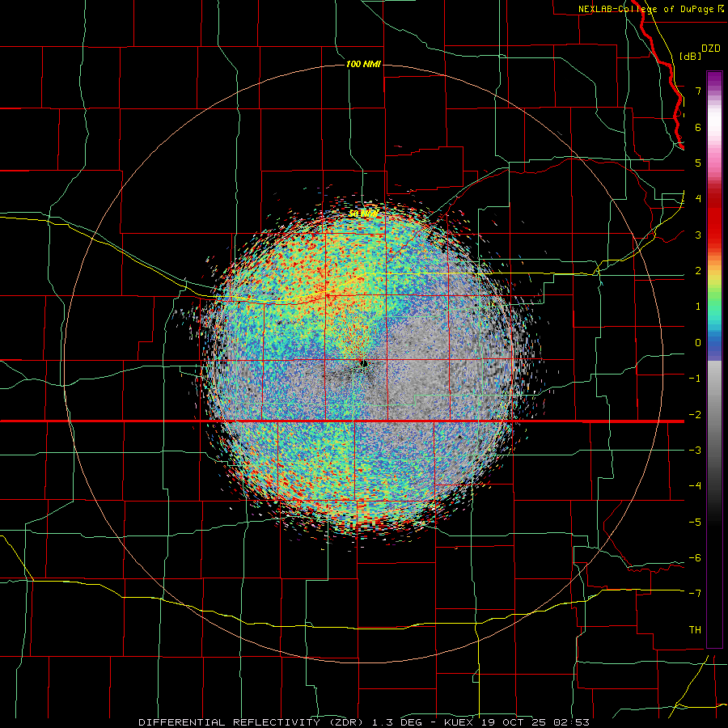The width and height of the screenshot is (728, 728).
Task: Click the -7 value on the scale
Action: coord(695,594)
